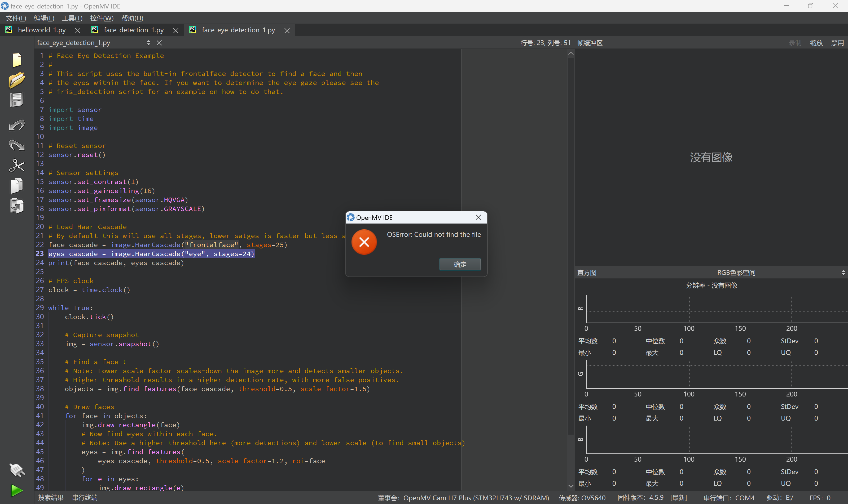Click the import sensor line

point(75,110)
